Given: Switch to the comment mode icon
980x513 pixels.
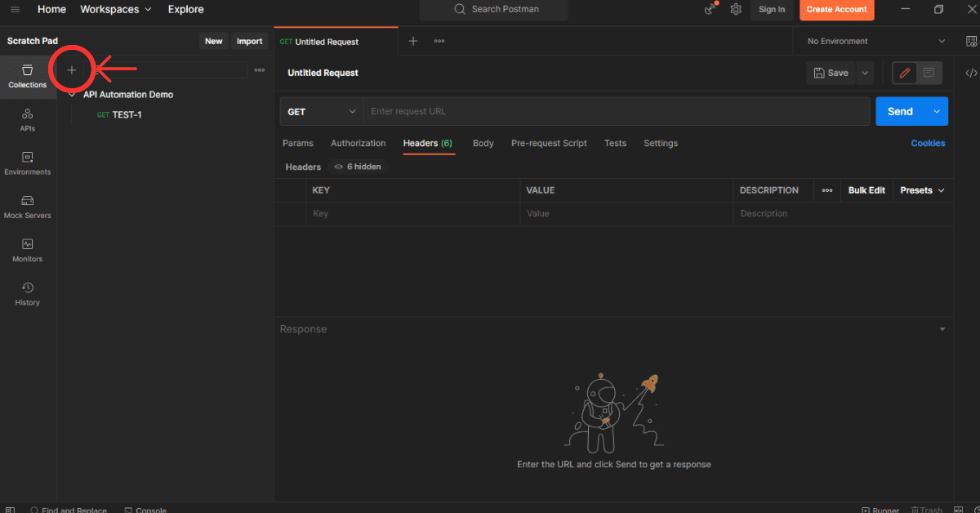Looking at the screenshot, I should point(929,73).
